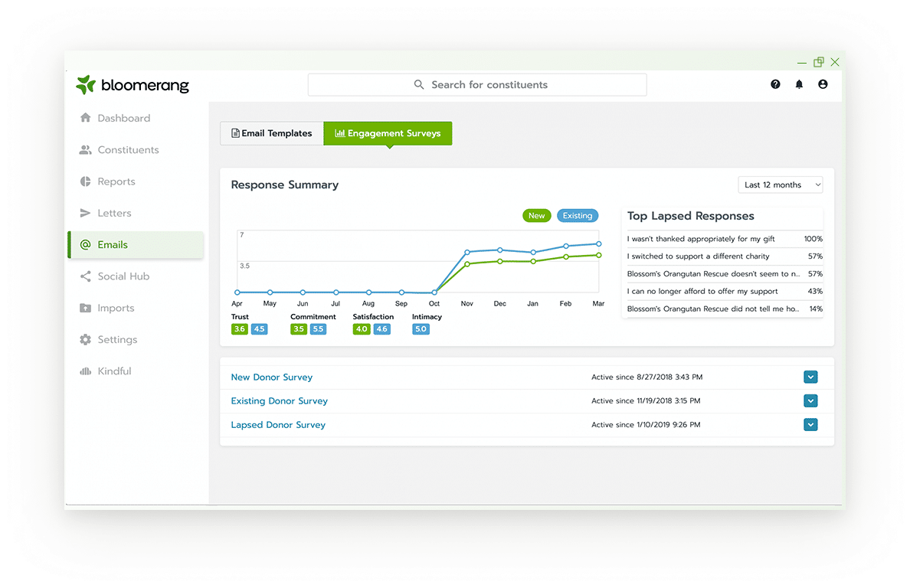Viewport: 910px width, 588px height.
Task: Click the Settings gear icon in sidebar
Action: pos(85,340)
